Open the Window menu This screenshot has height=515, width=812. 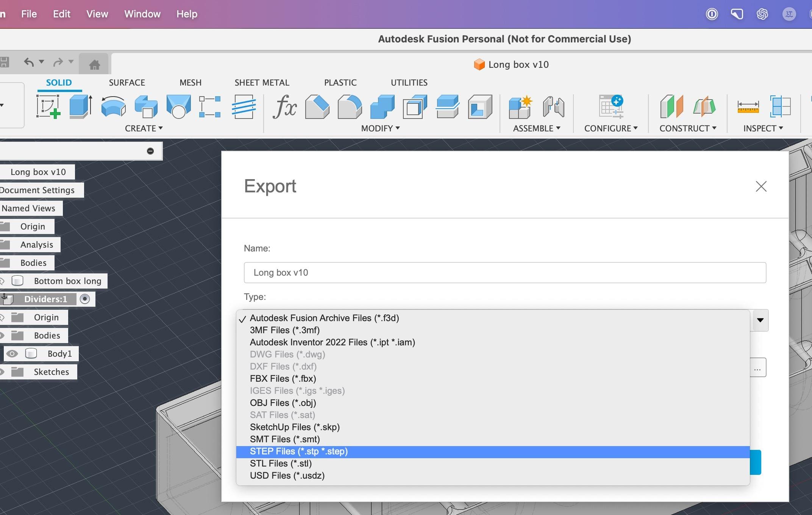[x=142, y=14]
